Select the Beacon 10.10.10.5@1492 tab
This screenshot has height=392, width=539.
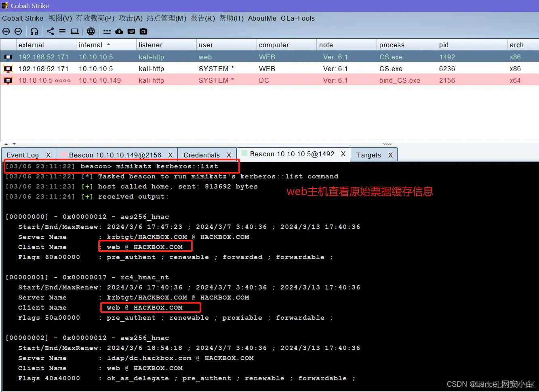(292, 154)
